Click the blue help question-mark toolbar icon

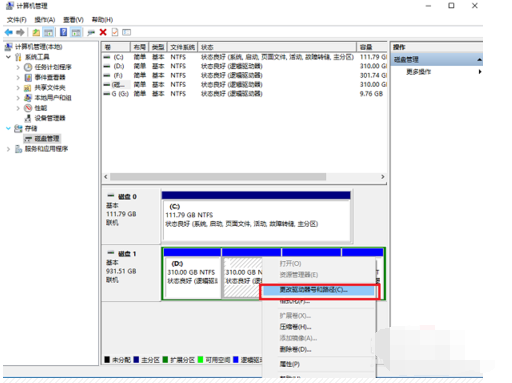click(63, 32)
